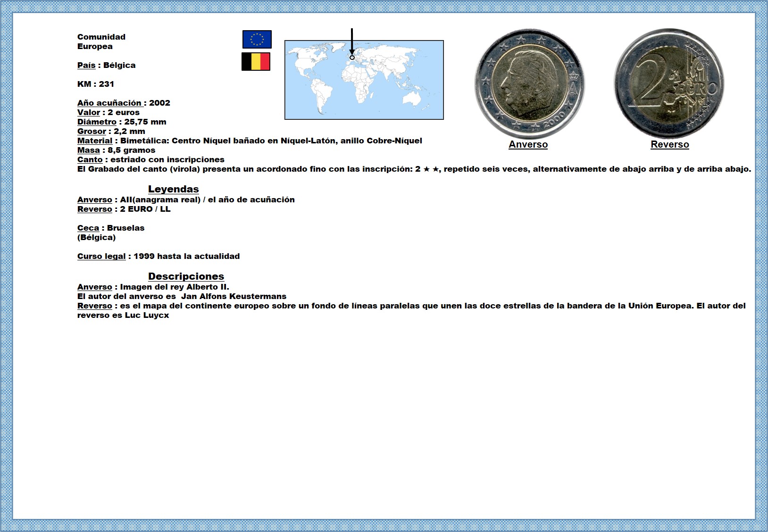The height and width of the screenshot is (532, 768).
Task: Click the 'Jan Alfons Keustermans' author line
Action: tap(182, 296)
